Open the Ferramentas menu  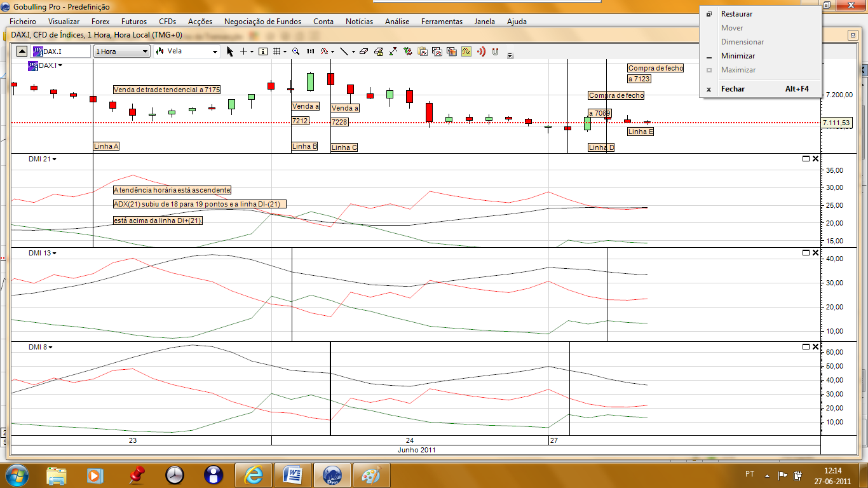442,22
